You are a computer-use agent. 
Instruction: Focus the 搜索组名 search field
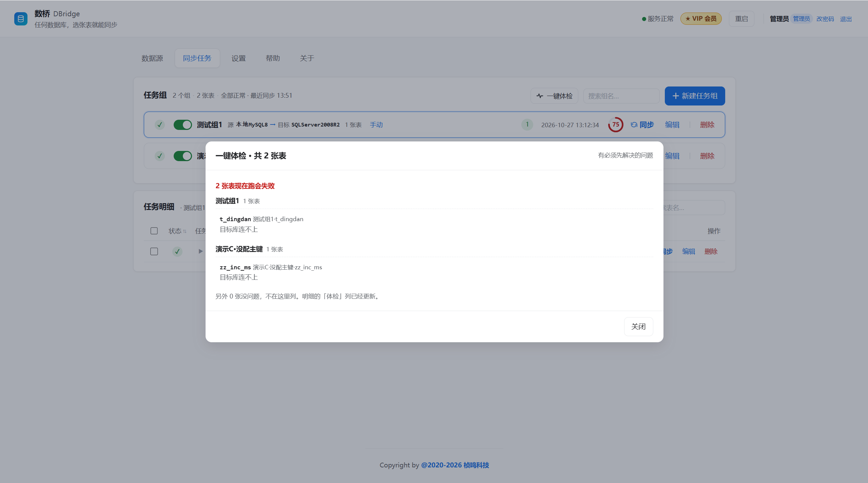coord(621,96)
